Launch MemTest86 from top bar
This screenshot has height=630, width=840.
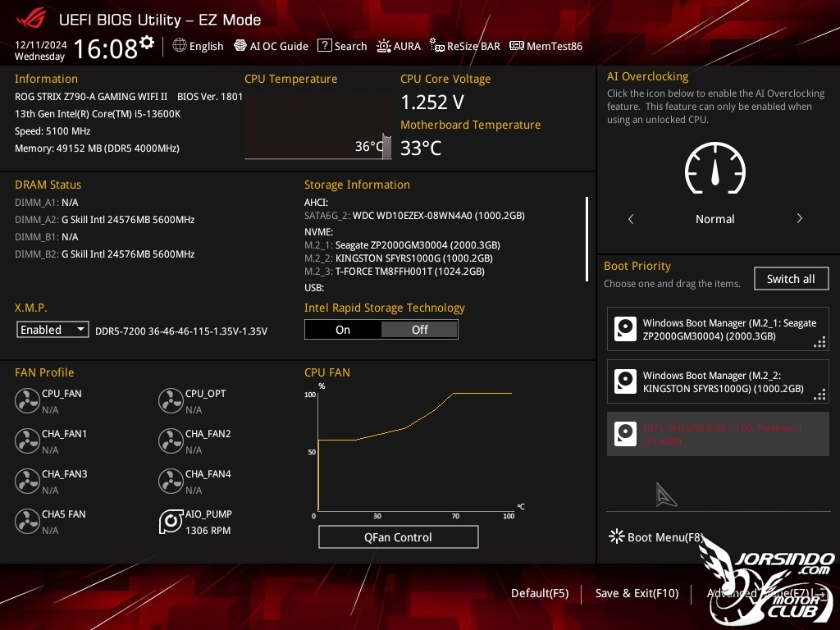(546, 46)
